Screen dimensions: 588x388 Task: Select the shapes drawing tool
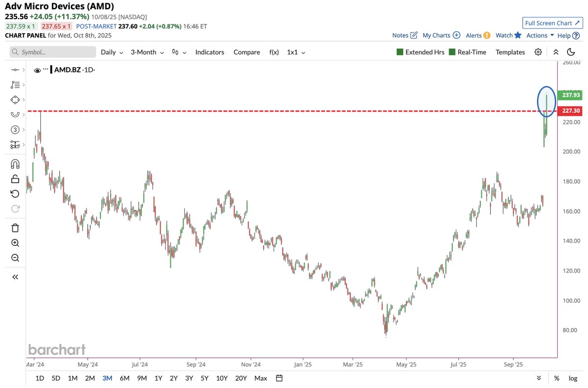(x=15, y=100)
